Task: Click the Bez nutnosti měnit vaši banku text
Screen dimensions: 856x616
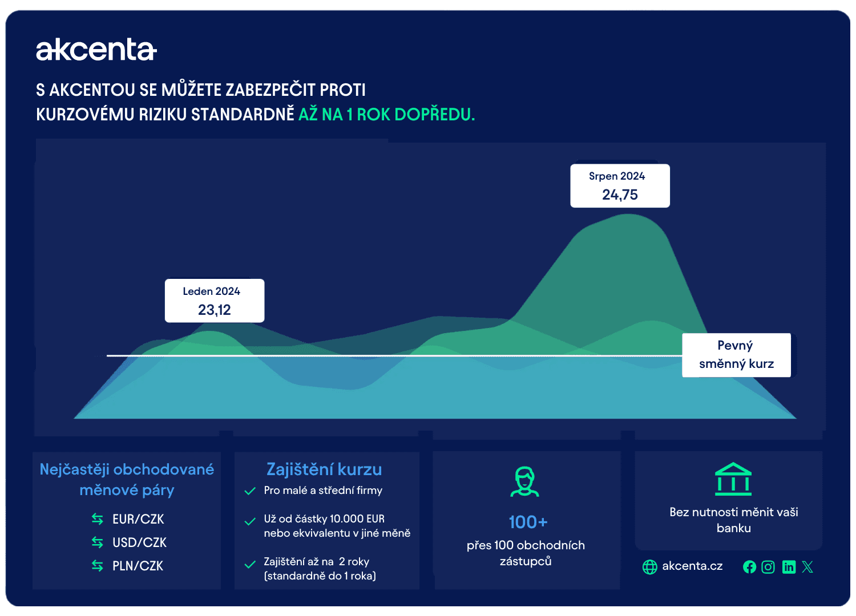Action: 734,520
